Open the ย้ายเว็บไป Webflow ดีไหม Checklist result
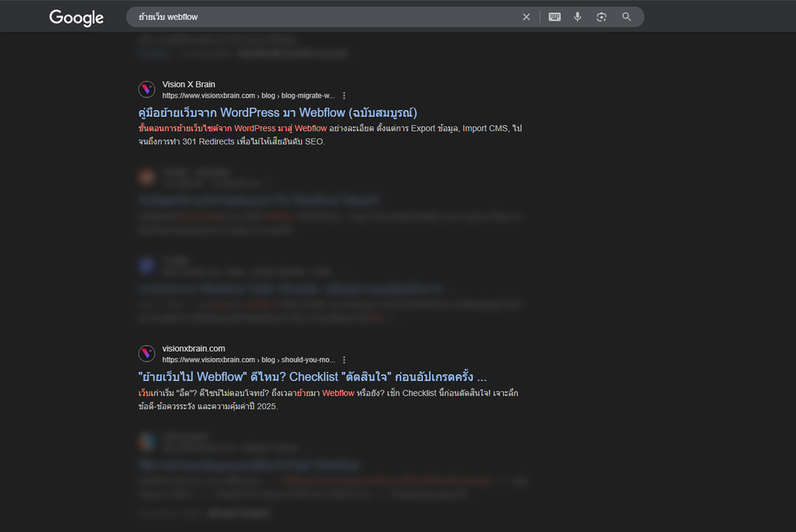796x532 pixels. [312, 377]
